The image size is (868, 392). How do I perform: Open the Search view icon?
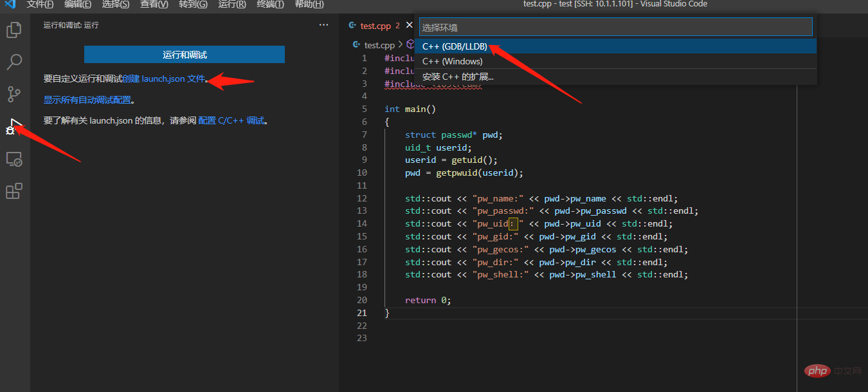point(14,62)
